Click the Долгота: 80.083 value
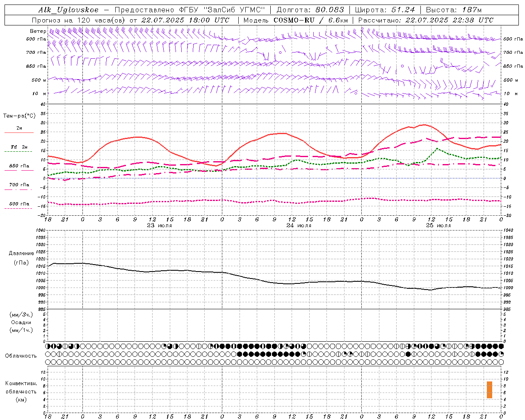This screenshot has height=420, width=525. 310,10
